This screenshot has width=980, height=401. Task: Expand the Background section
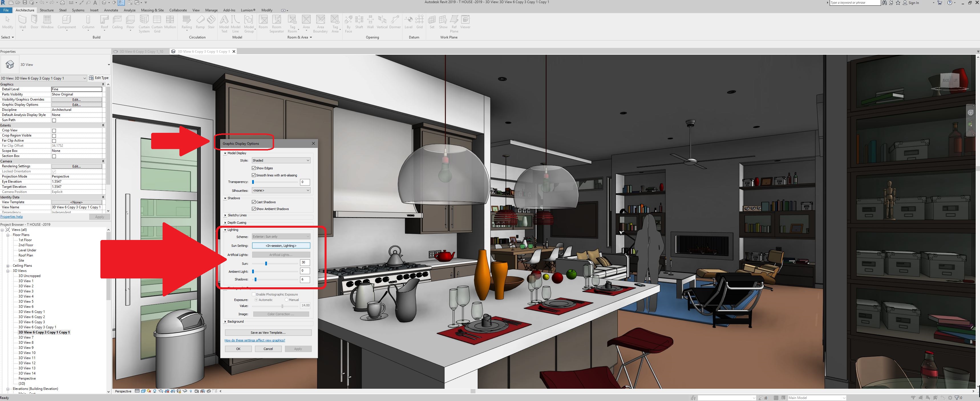[225, 321]
